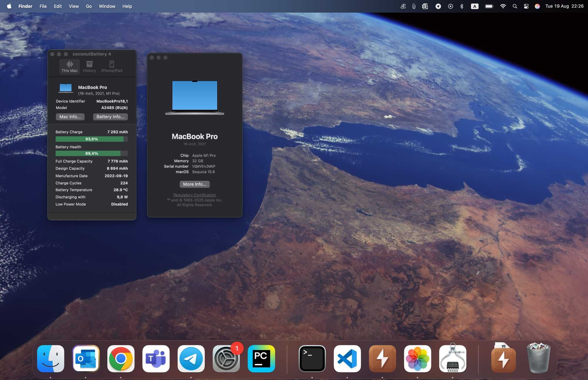Image resolution: width=588 pixels, height=380 pixels.
Task: Switch to the History tab
Action: [89, 67]
